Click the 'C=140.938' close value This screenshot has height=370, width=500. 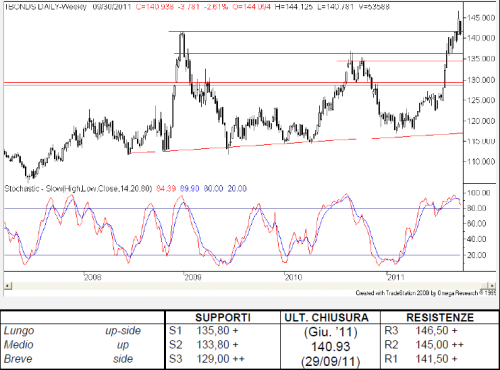pos(155,6)
